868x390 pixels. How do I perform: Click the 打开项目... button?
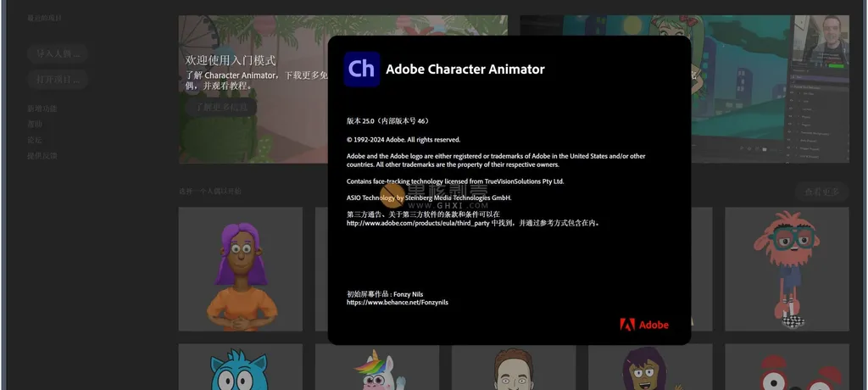58,79
